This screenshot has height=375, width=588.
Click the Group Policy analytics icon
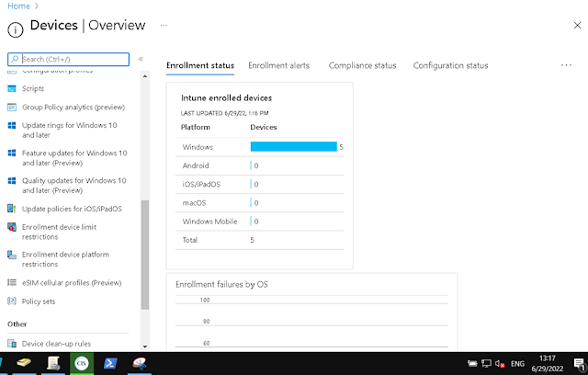[12, 108]
